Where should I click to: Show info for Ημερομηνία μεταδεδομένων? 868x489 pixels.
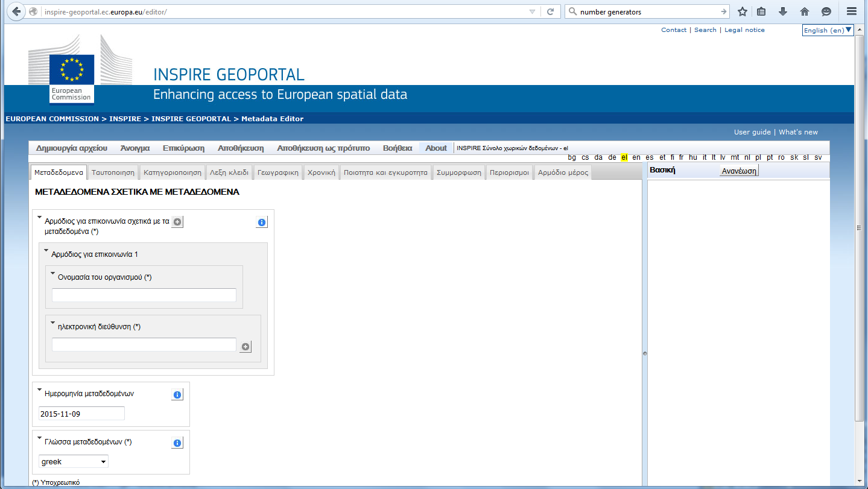177,395
